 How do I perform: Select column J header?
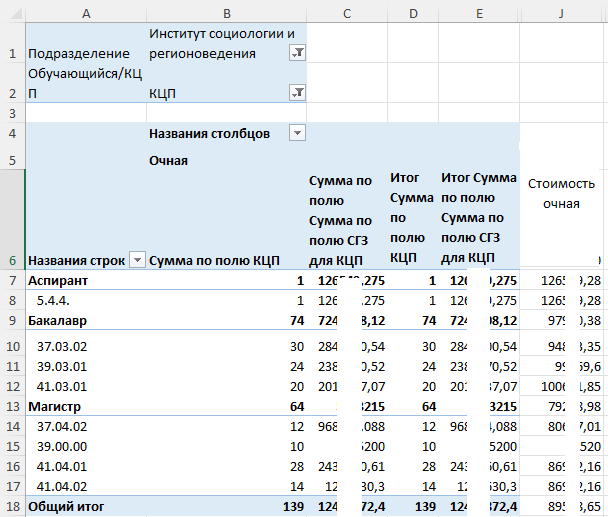tap(561, 13)
